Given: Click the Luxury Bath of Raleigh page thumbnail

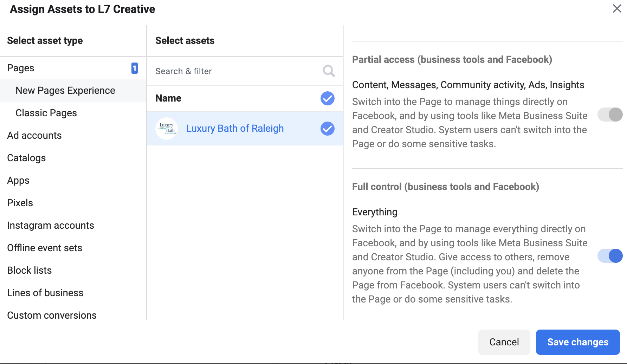Looking at the screenshot, I should 167,129.
